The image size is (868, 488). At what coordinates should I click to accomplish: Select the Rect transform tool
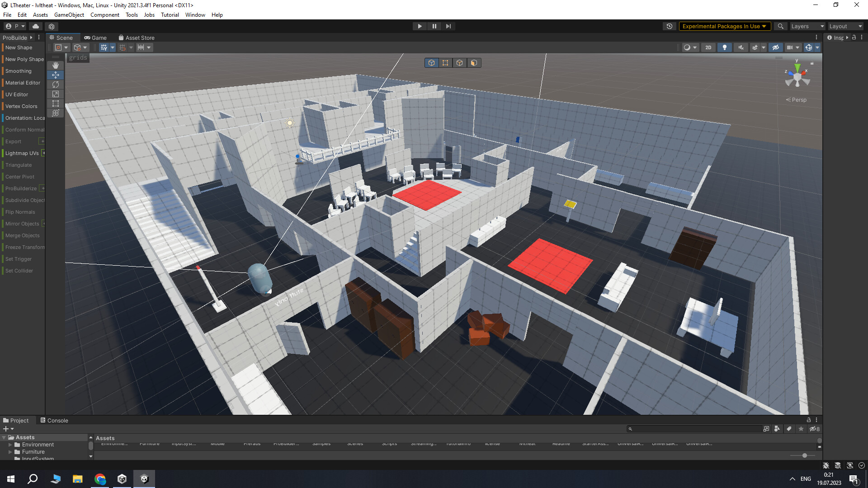click(x=55, y=103)
